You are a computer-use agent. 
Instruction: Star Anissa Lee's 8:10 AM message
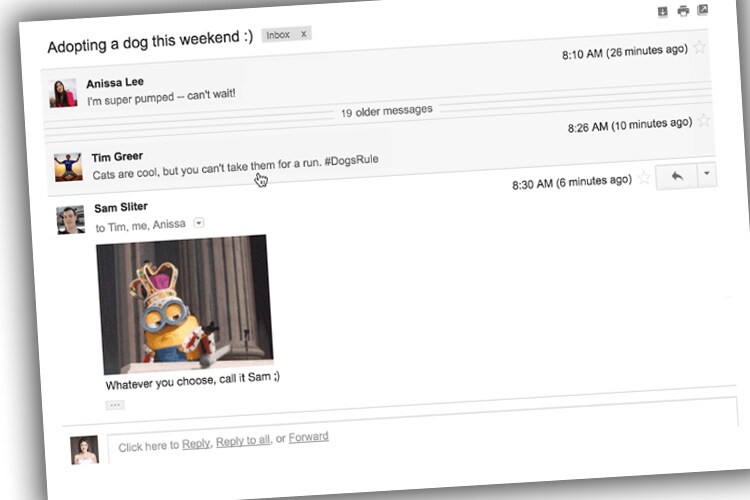click(x=700, y=47)
